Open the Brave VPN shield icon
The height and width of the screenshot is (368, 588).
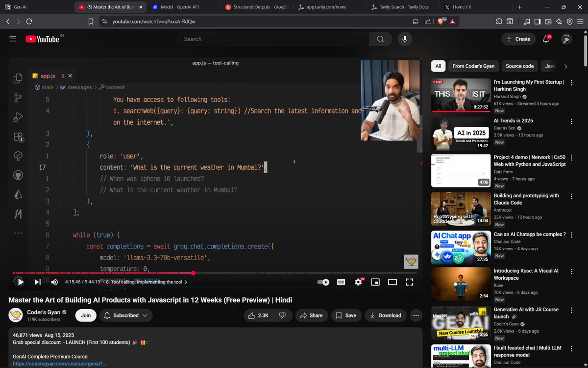click(x=570, y=22)
